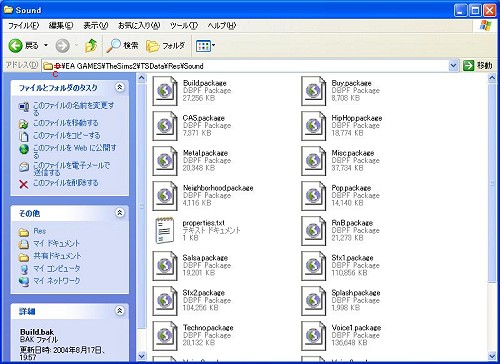Click the red X delete icon
The height and width of the screenshot is (364, 500).
coord(24,184)
